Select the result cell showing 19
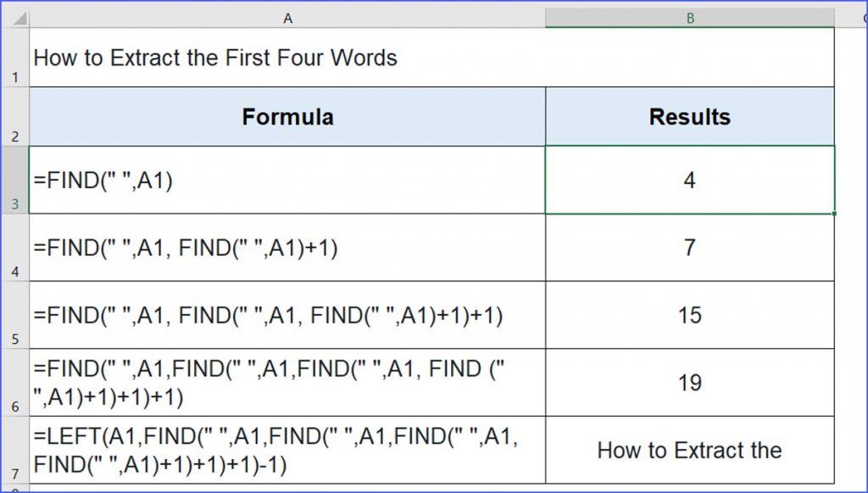This screenshot has height=493, width=868. [690, 383]
